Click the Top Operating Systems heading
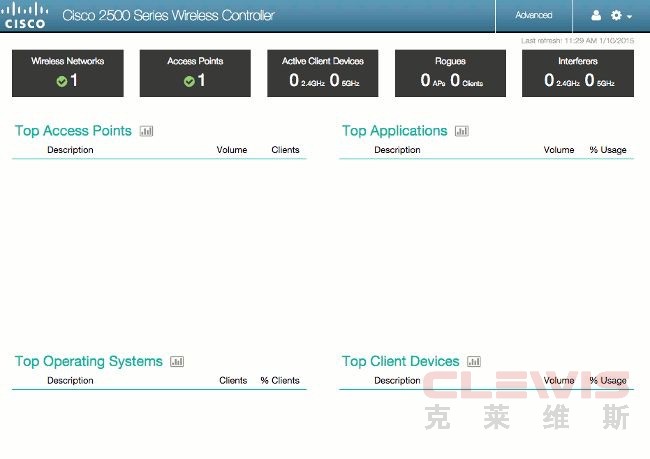 tap(89, 362)
